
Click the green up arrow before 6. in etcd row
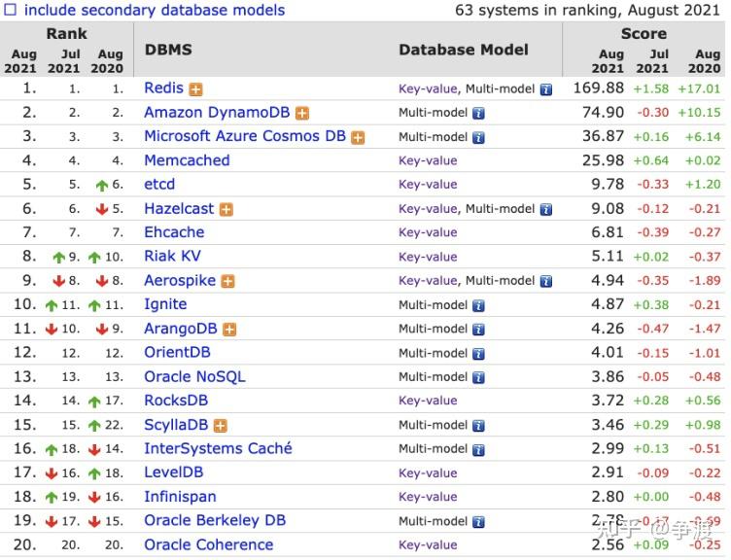[102, 186]
